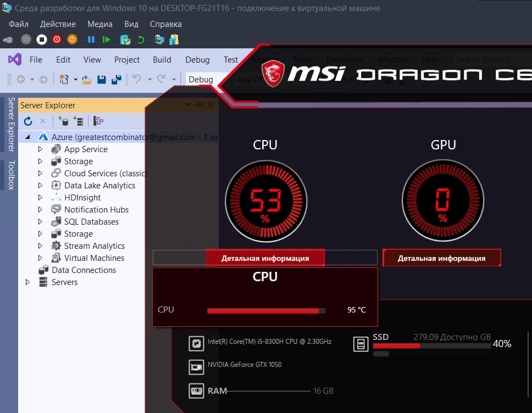532x413 pixels.
Task: Select the Toolbox side tab
Action: click(11, 175)
